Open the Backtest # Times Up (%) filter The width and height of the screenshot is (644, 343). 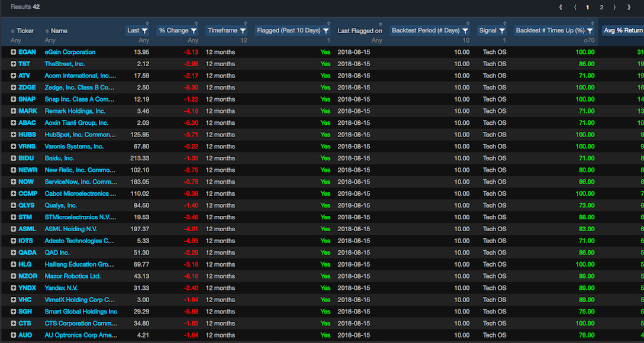point(590,31)
